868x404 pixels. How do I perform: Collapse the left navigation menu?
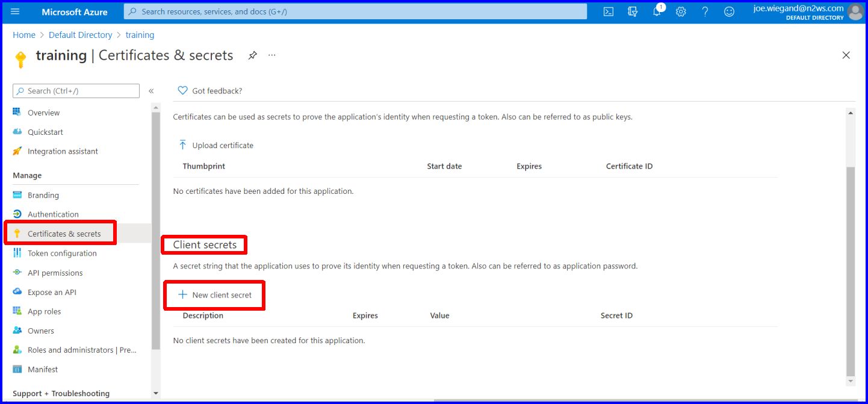click(x=151, y=91)
